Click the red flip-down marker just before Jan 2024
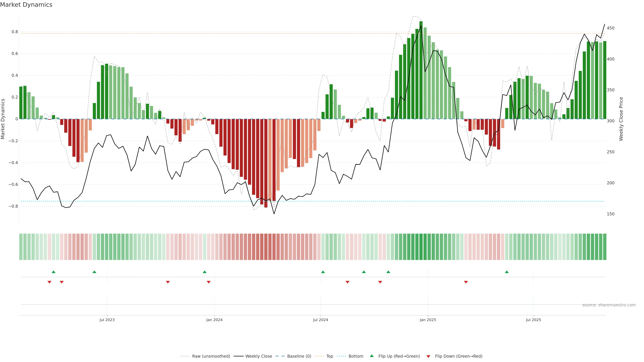Image resolution: width=644 pixels, height=362 pixels. click(x=208, y=282)
